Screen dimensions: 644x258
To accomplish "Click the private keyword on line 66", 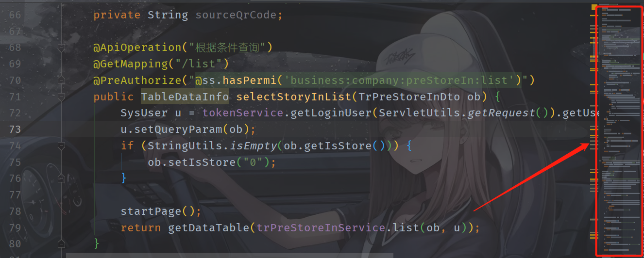I will (117, 15).
